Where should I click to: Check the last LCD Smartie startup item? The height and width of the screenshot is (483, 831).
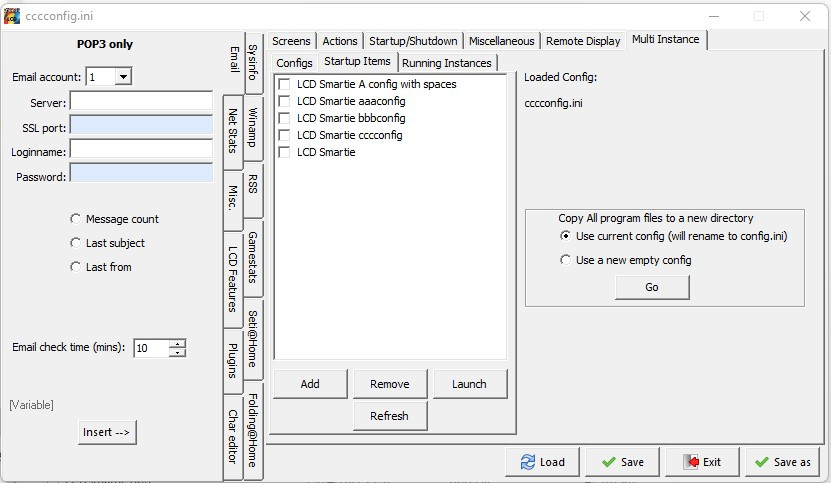pyautogui.click(x=285, y=152)
